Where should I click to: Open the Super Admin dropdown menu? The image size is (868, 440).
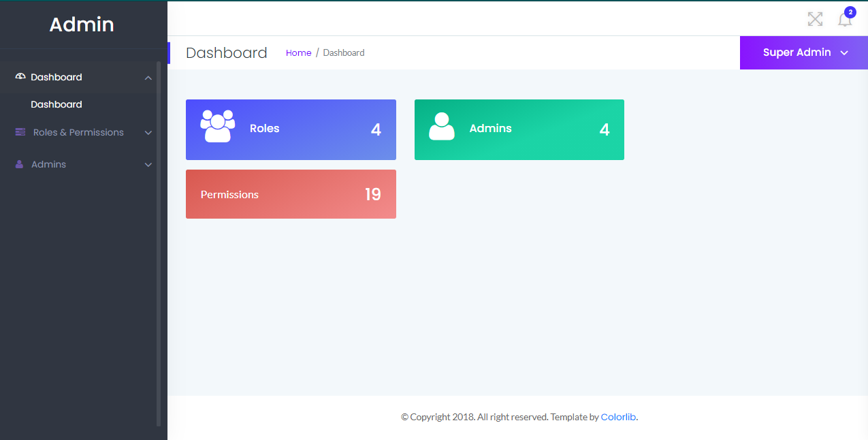[x=804, y=52]
